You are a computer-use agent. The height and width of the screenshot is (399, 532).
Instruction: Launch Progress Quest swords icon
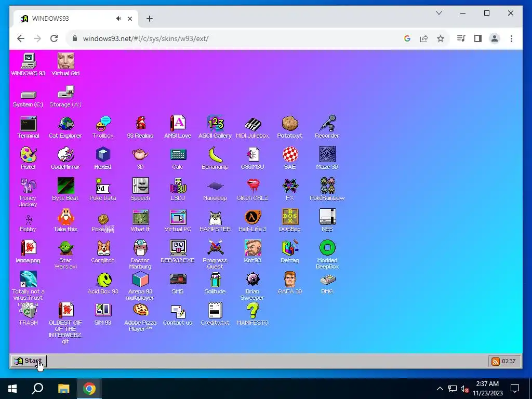pos(215,248)
